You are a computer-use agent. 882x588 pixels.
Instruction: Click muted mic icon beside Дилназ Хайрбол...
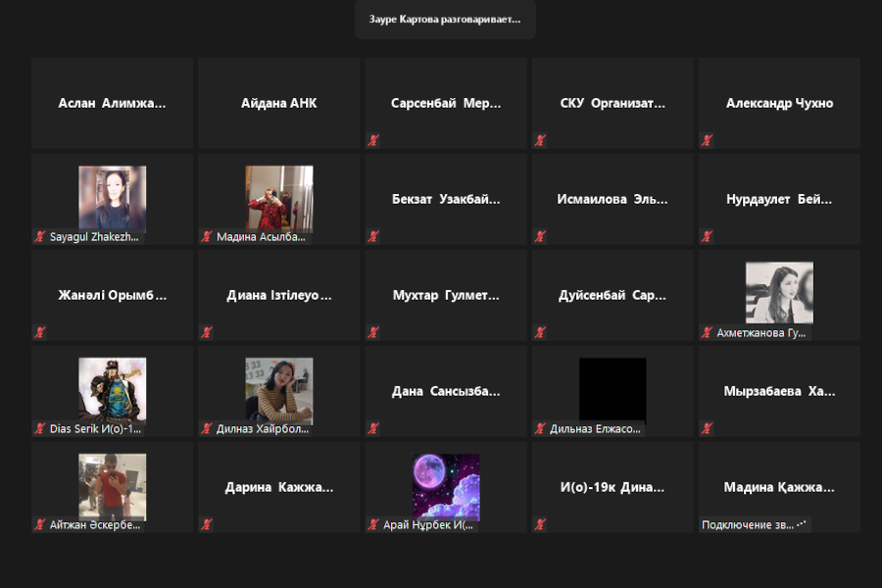[x=207, y=429]
